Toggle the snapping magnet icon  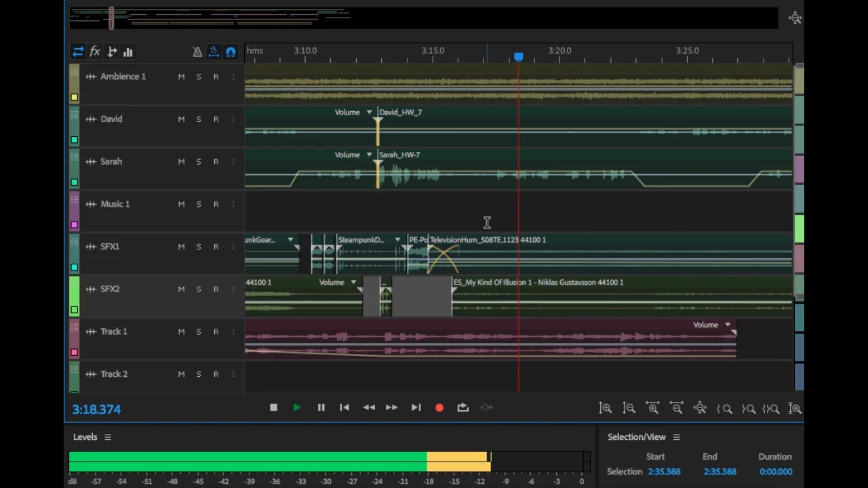click(231, 52)
